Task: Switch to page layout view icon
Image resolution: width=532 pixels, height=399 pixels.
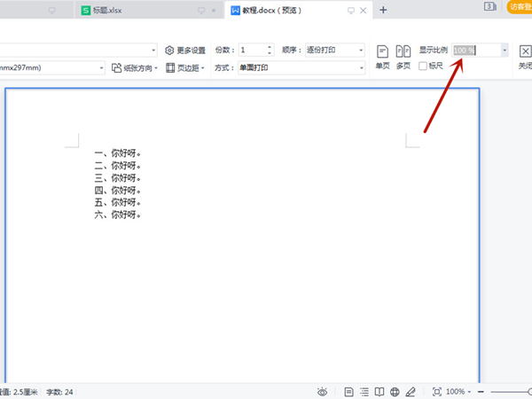Action: coord(349,391)
